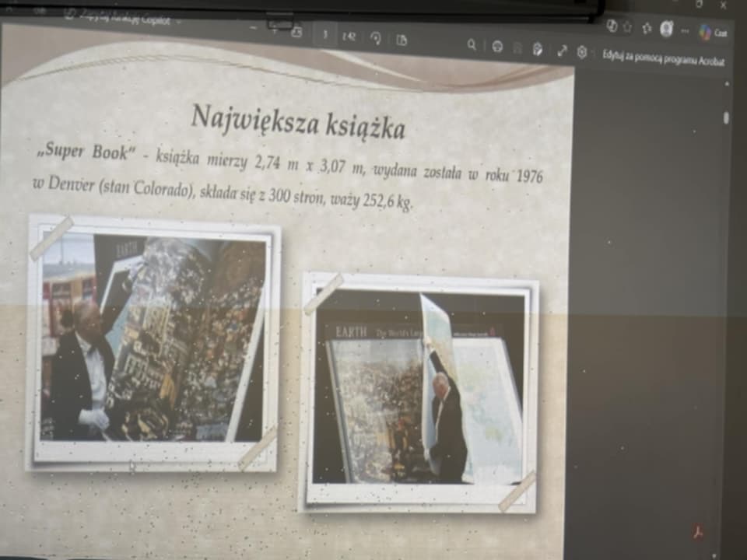Screen dimensions: 747x560
Task: Print the PDF document
Action: point(496,47)
